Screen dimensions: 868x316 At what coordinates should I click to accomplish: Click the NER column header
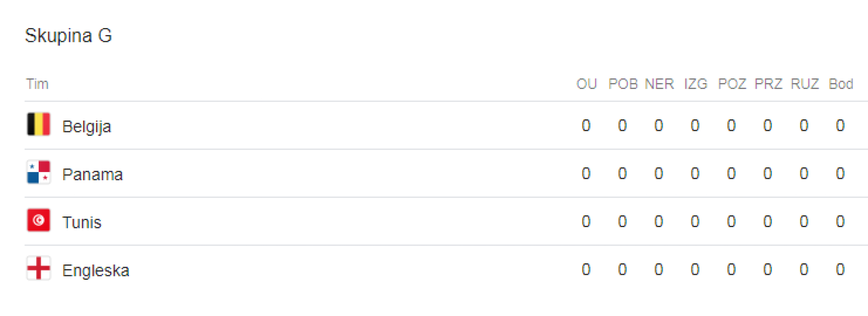click(x=659, y=84)
